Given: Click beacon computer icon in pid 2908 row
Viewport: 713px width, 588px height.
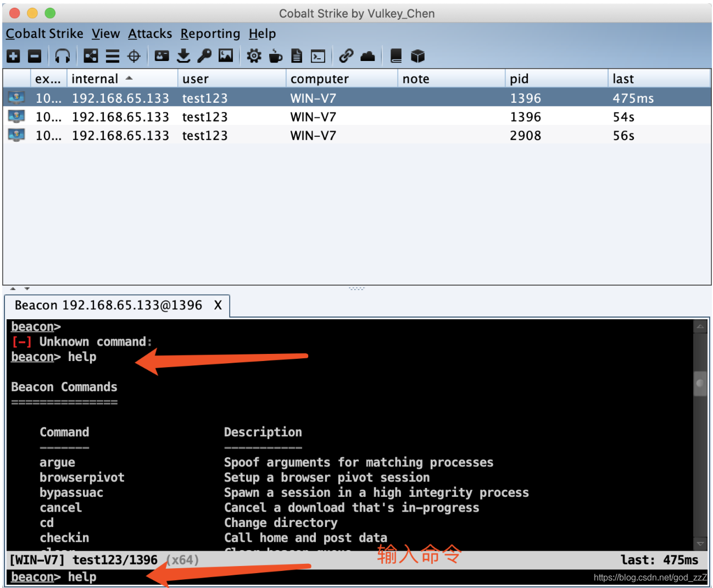Looking at the screenshot, I should [16, 135].
